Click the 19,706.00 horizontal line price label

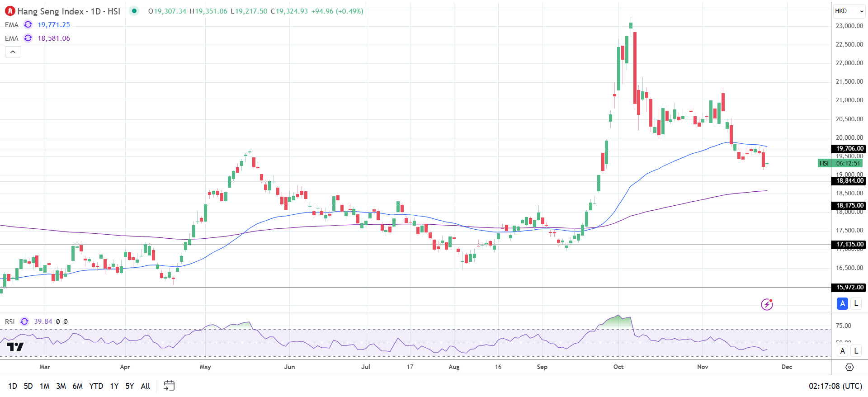tap(849, 149)
